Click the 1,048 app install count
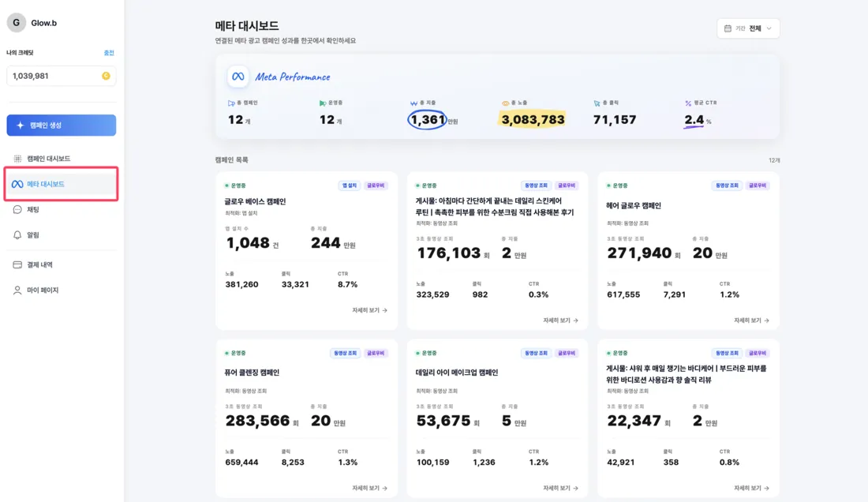This screenshot has width=868, height=502. [248, 243]
